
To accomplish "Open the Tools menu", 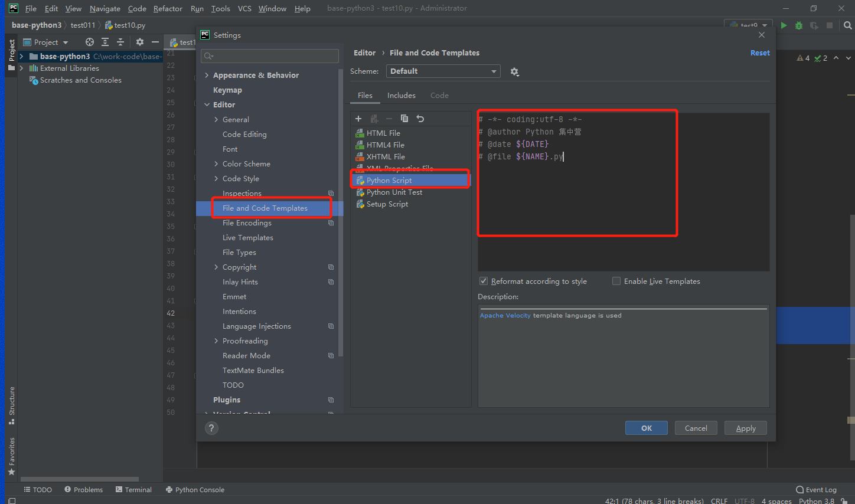I will tap(220, 8).
